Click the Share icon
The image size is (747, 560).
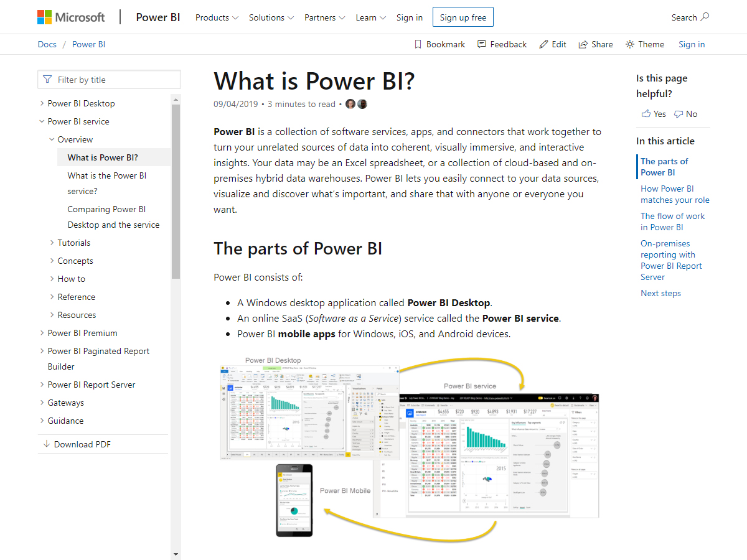pos(583,44)
